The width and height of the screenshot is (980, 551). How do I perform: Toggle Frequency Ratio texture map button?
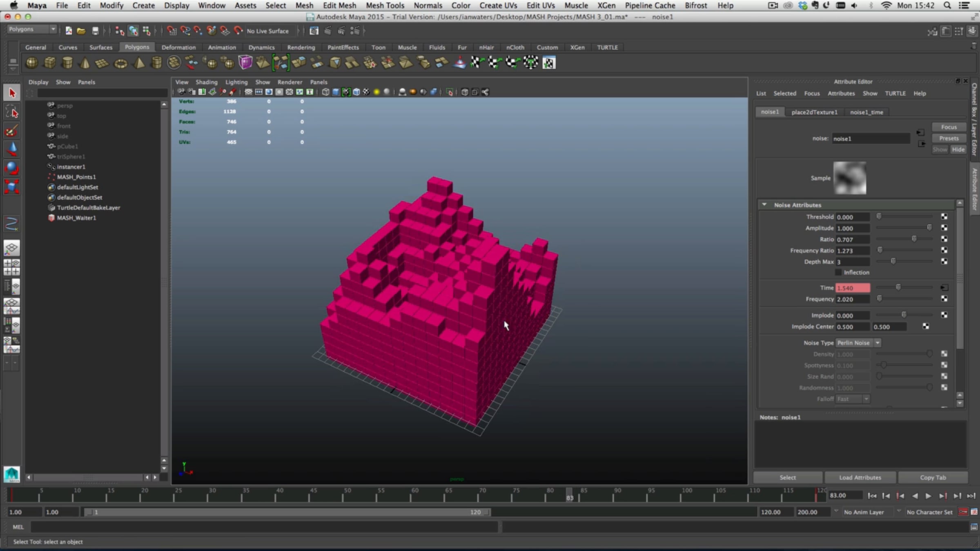pos(944,250)
